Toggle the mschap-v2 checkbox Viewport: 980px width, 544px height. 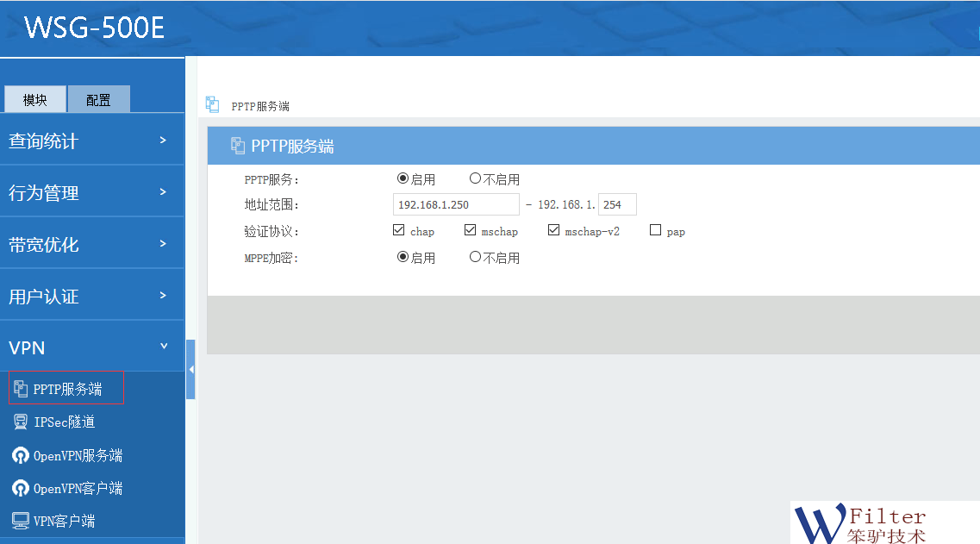click(x=554, y=230)
